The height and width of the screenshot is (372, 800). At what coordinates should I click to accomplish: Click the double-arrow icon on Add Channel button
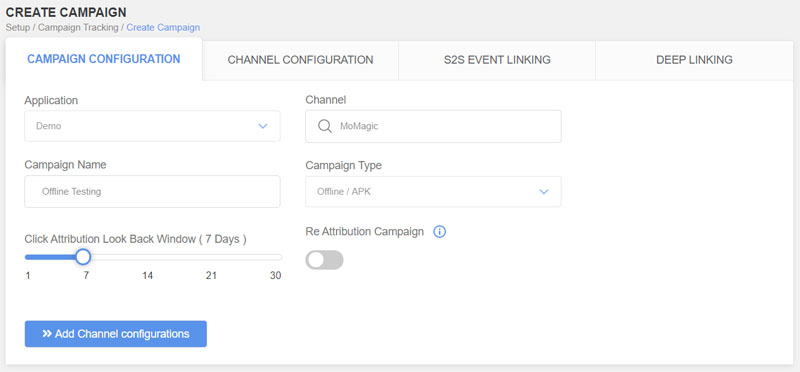[47, 334]
